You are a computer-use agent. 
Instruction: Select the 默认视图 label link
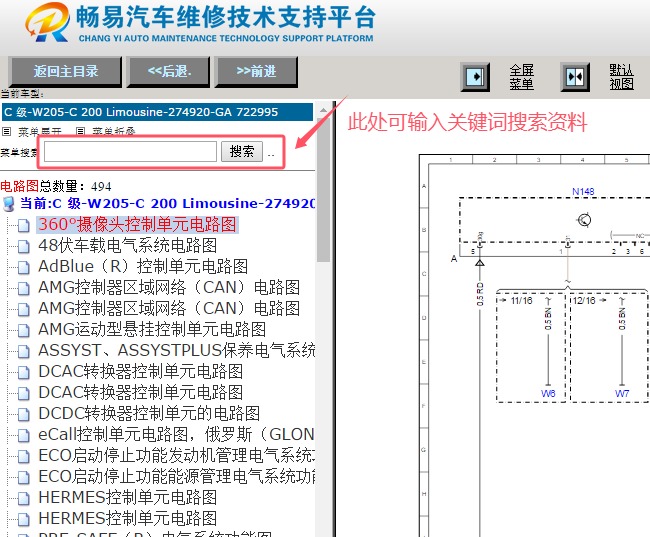pyautogui.click(x=621, y=77)
